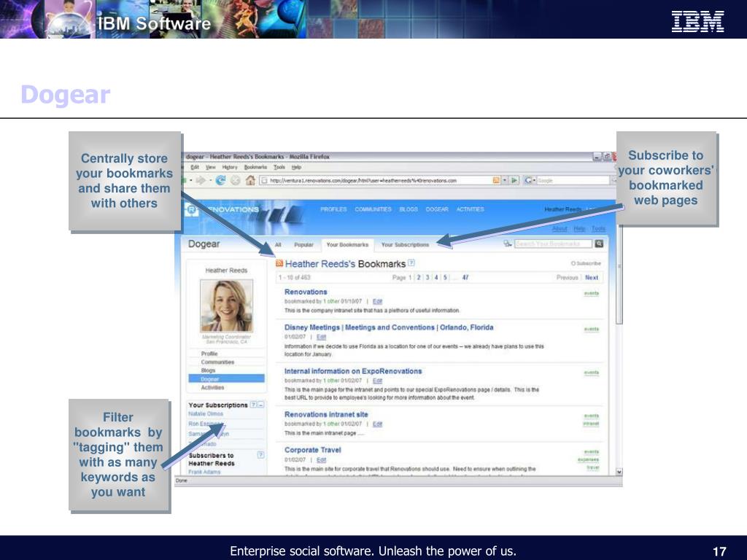Click Heather Reeds profile photo
Viewport: 747px width, 560px height.
coord(226,306)
